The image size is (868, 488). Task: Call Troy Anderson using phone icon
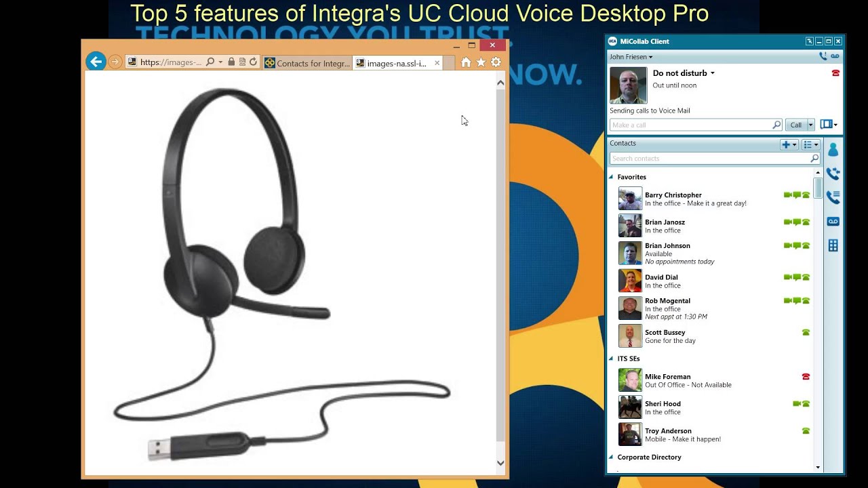tap(806, 431)
